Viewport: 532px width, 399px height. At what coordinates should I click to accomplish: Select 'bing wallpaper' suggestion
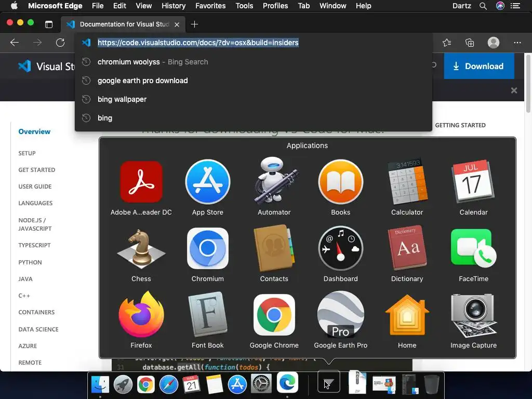254,99
